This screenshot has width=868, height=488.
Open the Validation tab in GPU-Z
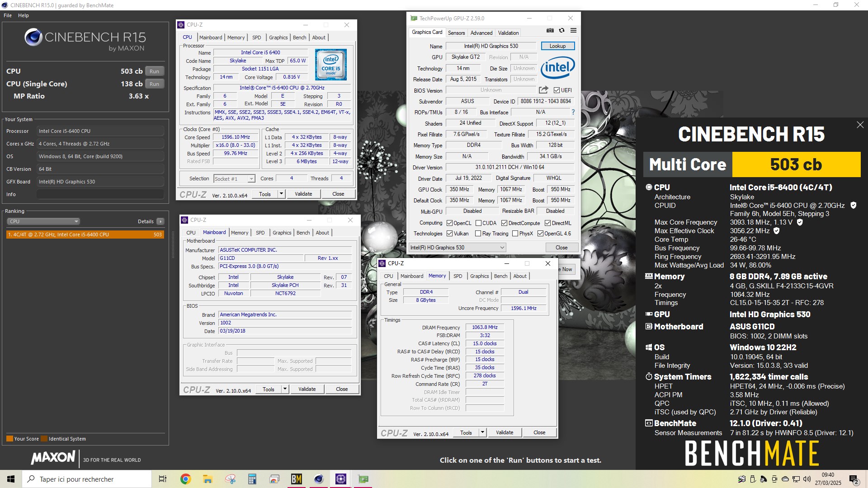pyautogui.click(x=508, y=33)
